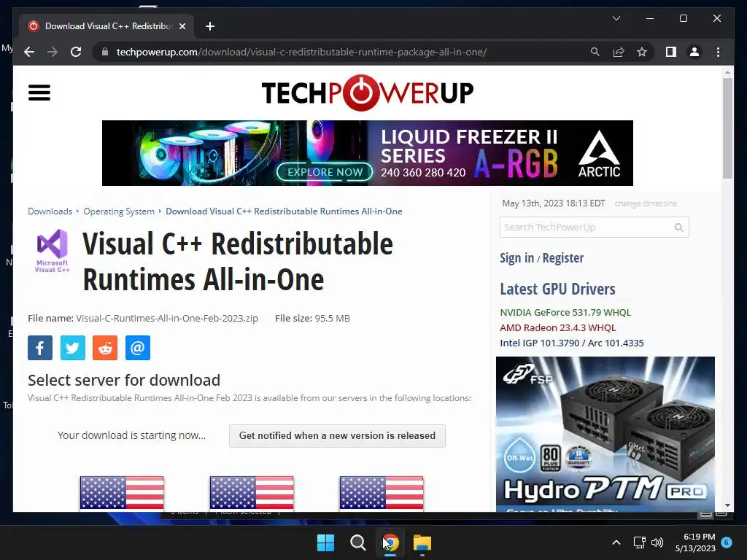Select the Download Visual C++ tab
Viewport: 747px width, 560px height.
[107, 26]
